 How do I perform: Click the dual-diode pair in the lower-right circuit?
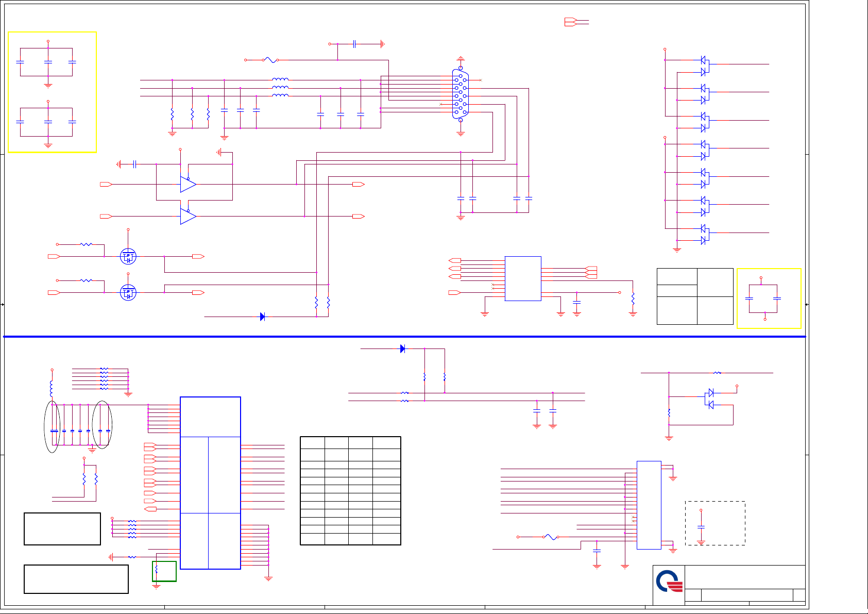coord(709,399)
